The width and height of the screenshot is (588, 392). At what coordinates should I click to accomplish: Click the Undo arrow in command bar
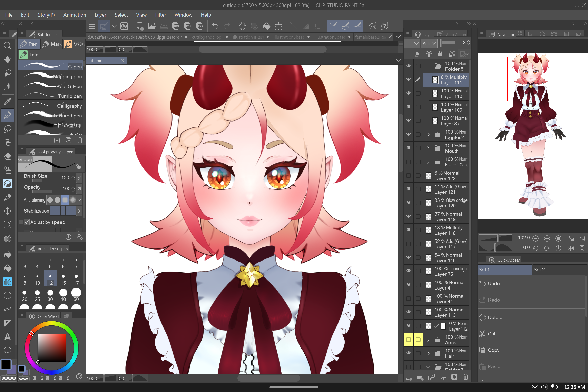(x=215, y=26)
